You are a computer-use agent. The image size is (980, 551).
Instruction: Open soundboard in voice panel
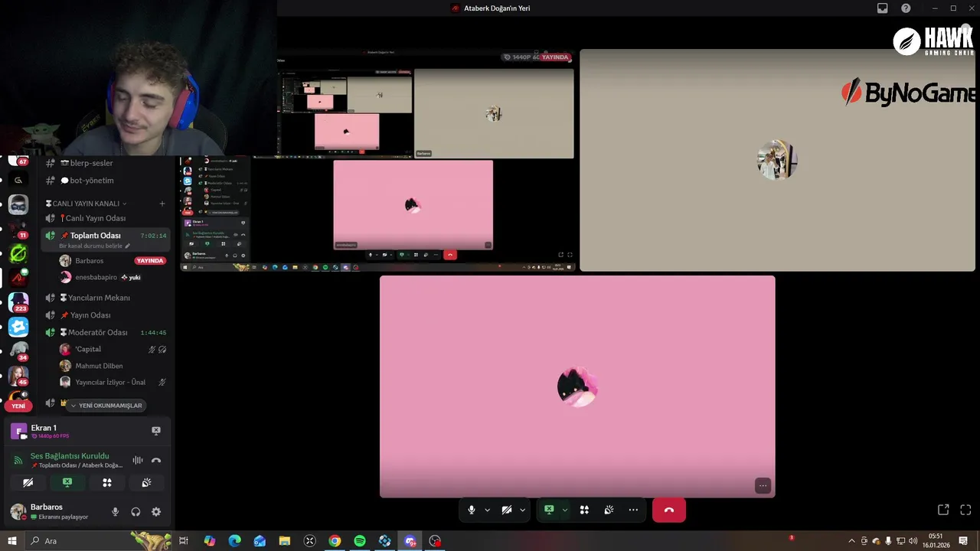tap(146, 483)
